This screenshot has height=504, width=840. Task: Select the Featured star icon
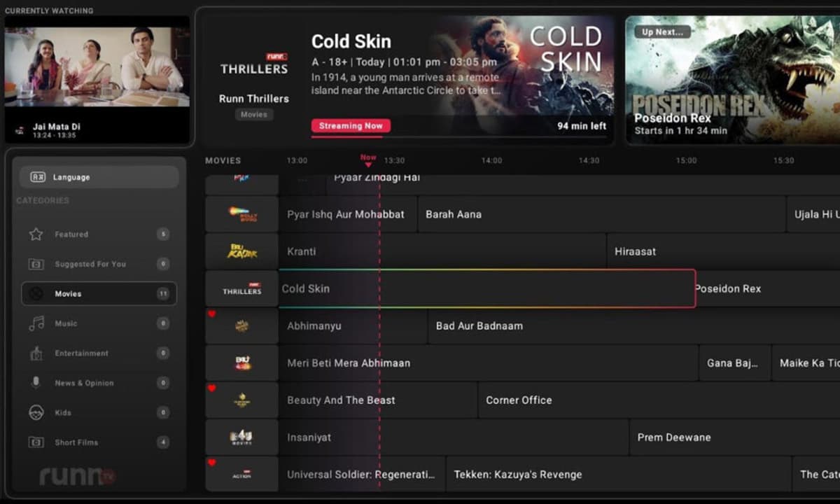coord(36,234)
